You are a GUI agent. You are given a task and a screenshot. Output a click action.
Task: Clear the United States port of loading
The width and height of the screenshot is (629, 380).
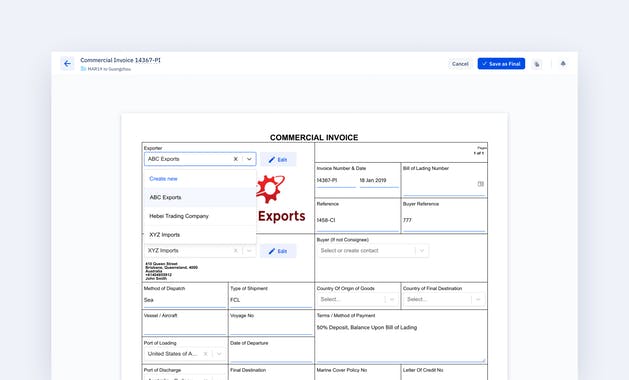(205, 354)
